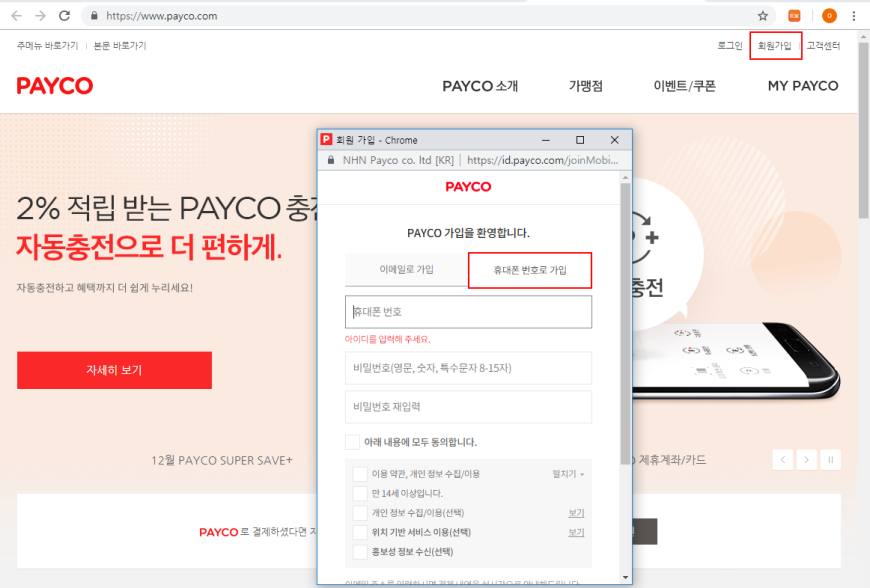Click the red 자세히 보기 button
Viewport: 870px width, 588px height.
pos(114,370)
